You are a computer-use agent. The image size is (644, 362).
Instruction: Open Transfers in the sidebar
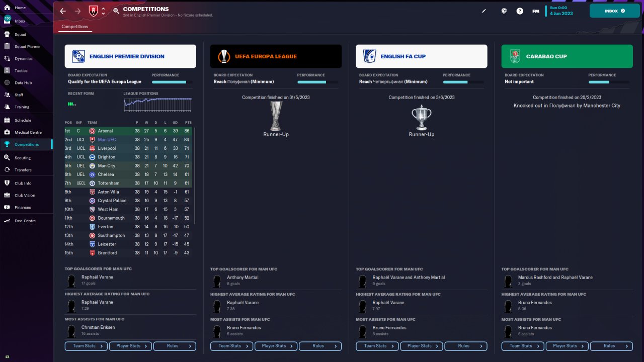tap(26, 170)
